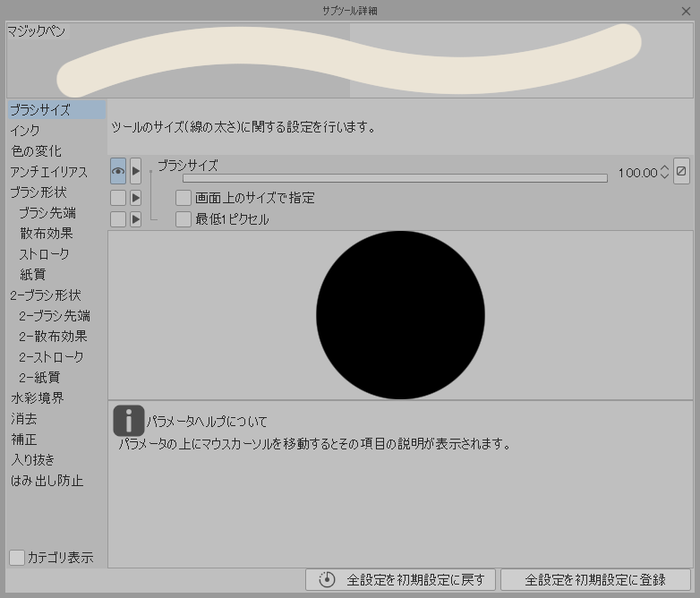Toggle visibility box for 画面上のサイズで指定 row
700x598 pixels.
pos(118,198)
